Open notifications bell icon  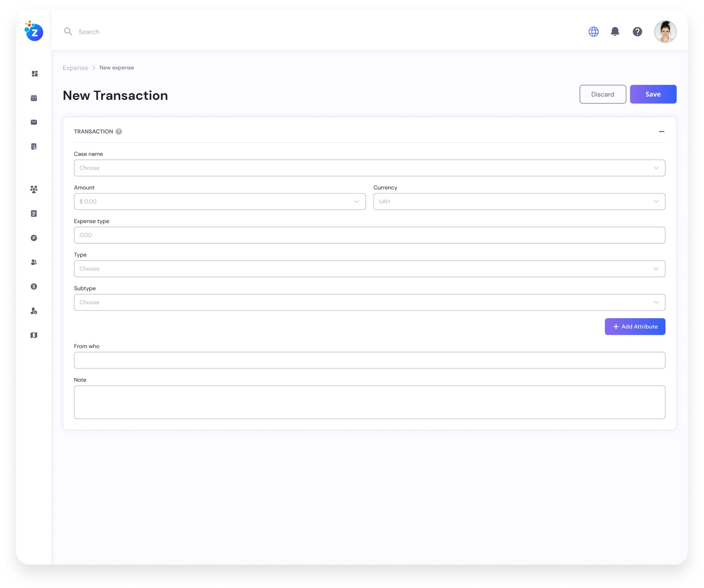click(615, 31)
